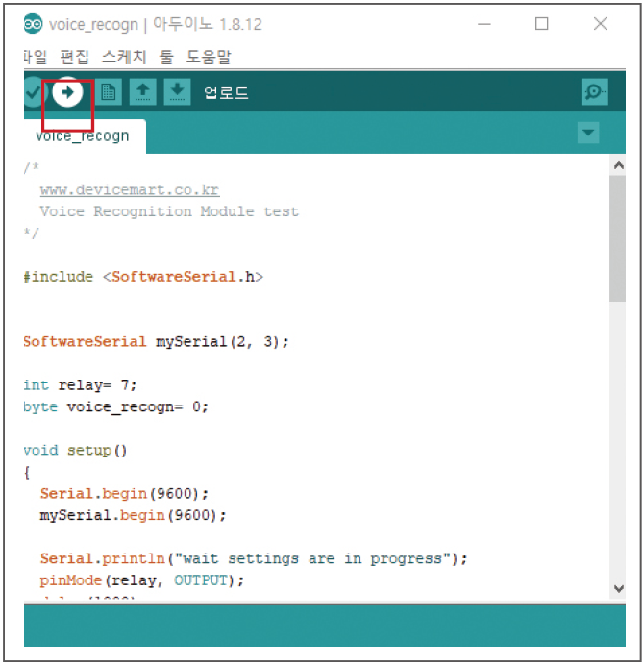
Task: Close the Arduino window
Action: tap(601, 24)
